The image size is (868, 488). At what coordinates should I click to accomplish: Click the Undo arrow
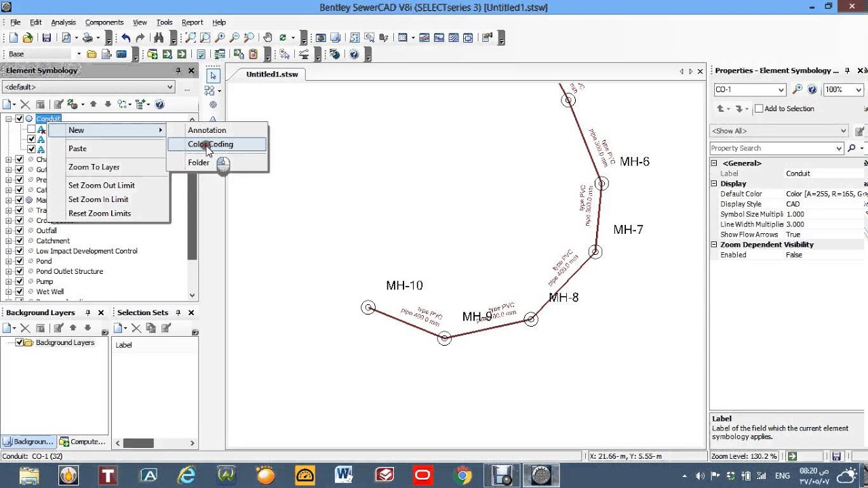pyautogui.click(x=126, y=38)
